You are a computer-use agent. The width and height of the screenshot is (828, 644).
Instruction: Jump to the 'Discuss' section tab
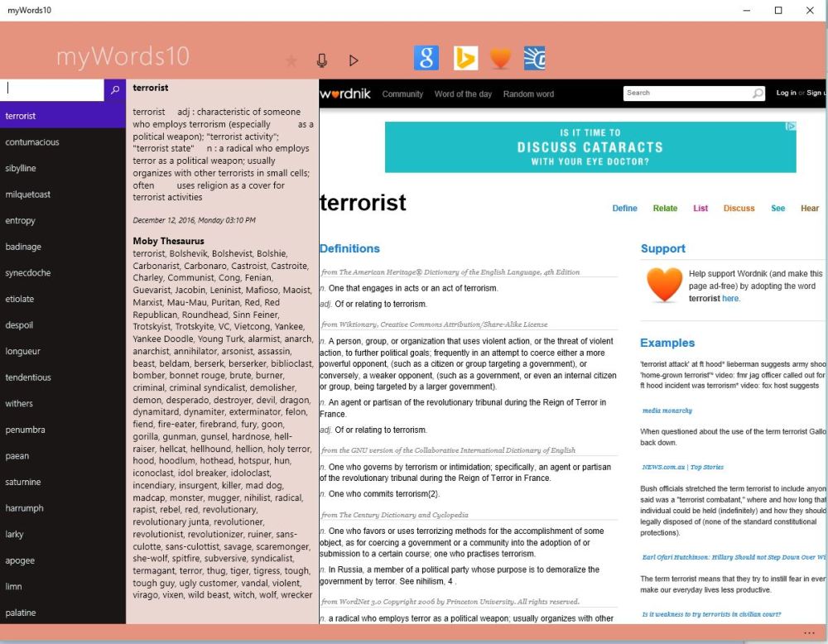tap(739, 209)
